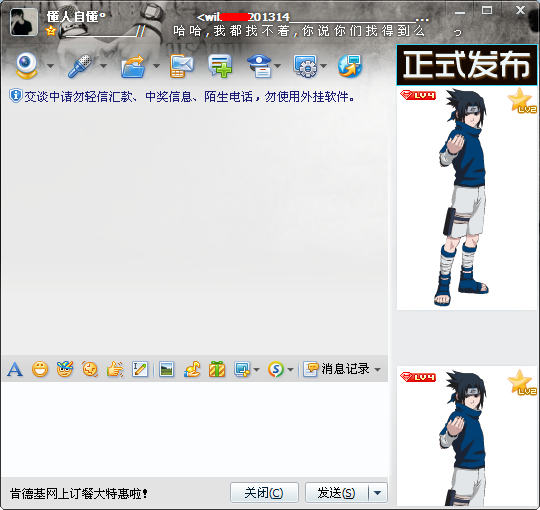Viewport: 540px width, 510px height.
Task: Open font settings letter A icon
Action: tap(15, 370)
